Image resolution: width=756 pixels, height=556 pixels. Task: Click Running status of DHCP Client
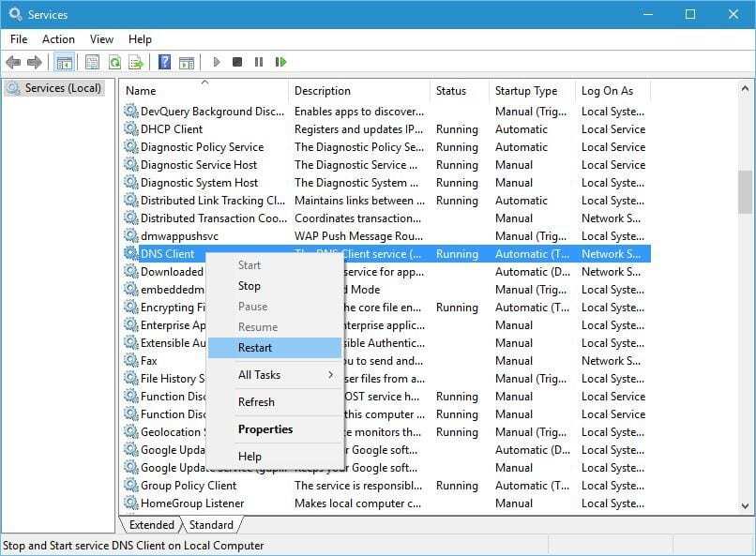(x=457, y=129)
